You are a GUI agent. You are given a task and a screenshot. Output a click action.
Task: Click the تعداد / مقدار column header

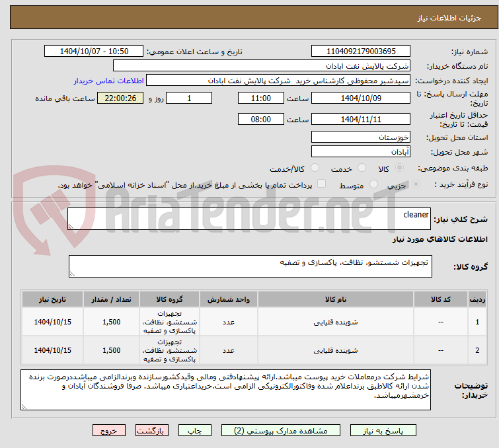111,299
